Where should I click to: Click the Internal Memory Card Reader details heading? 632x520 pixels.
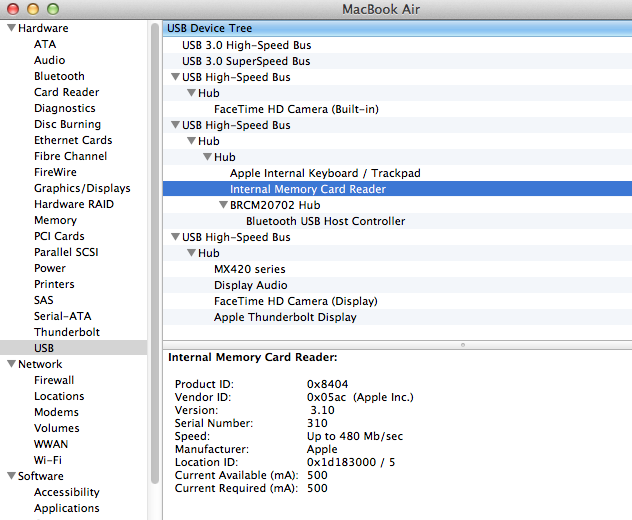point(253,357)
